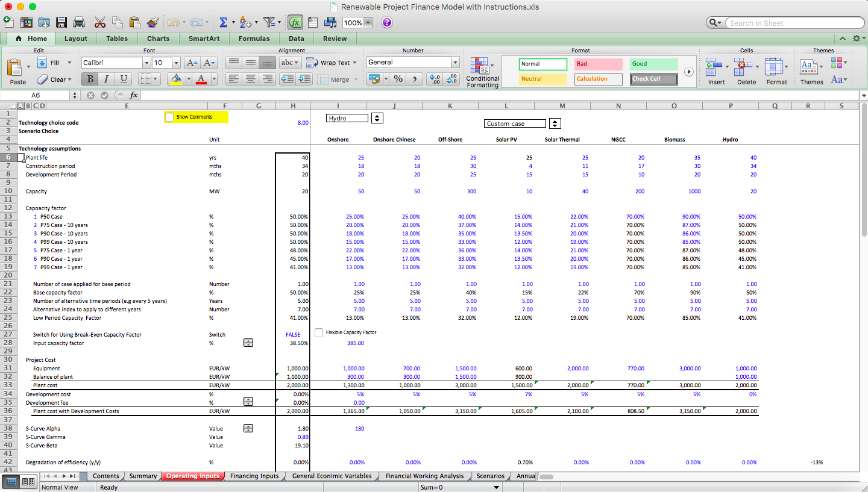Viewport: 868px width, 492px height.
Task: Click the AutoSum sigma icon
Action: [x=223, y=22]
